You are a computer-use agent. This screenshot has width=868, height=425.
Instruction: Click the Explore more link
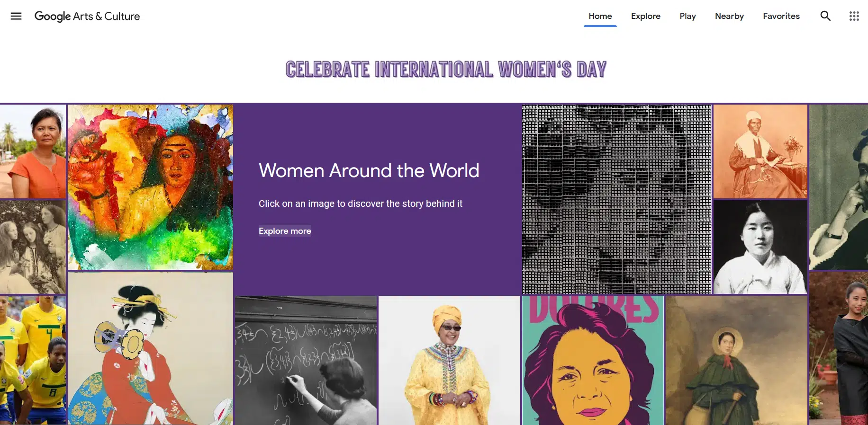[285, 231]
